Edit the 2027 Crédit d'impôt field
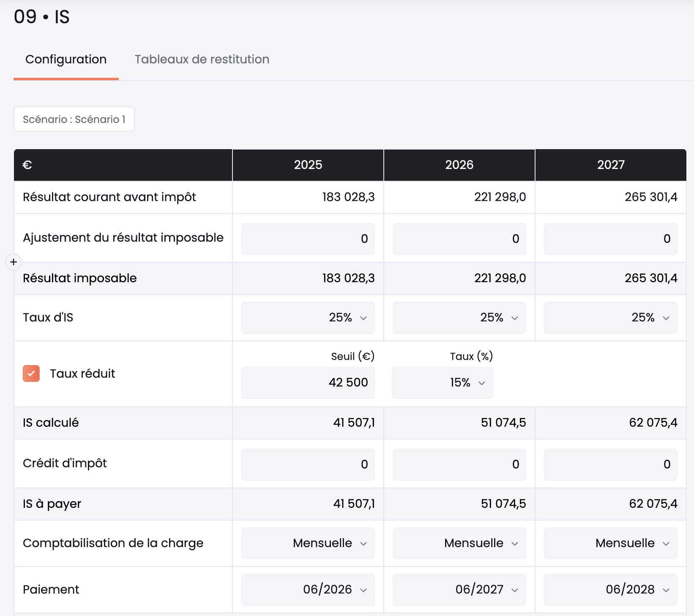The width and height of the screenshot is (694, 616). tap(610, 465)
